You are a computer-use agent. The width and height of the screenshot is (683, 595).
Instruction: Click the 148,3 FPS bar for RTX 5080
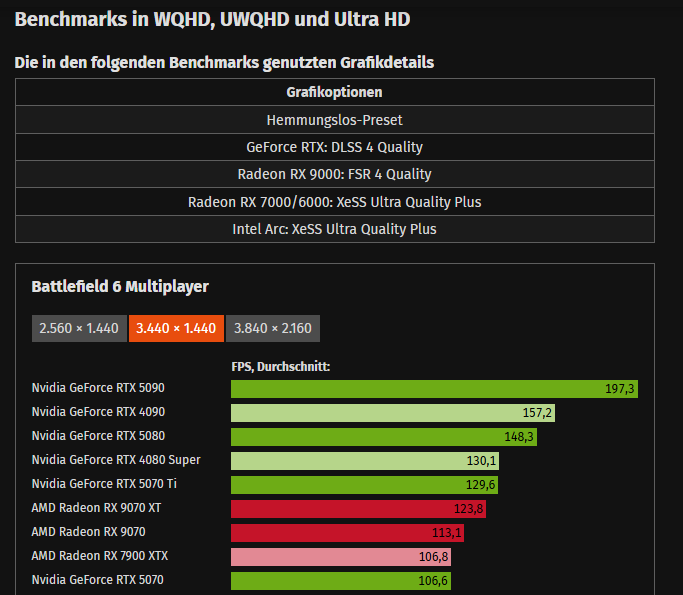click(384, 437)
